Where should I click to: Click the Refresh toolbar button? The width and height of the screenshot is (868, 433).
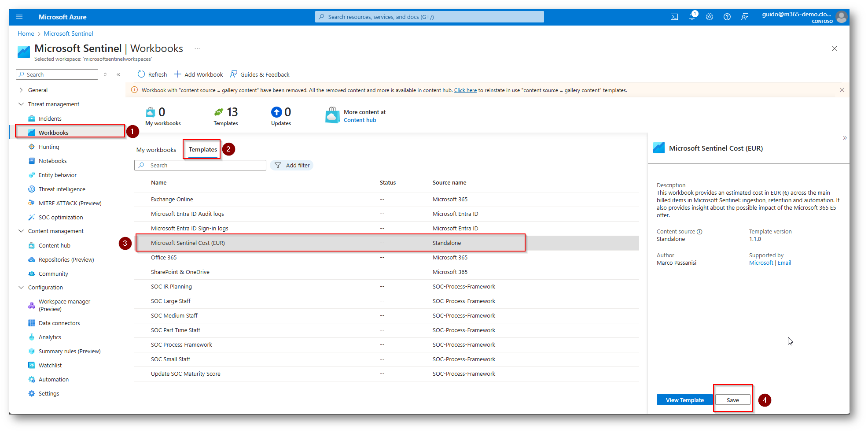(152, 74)
